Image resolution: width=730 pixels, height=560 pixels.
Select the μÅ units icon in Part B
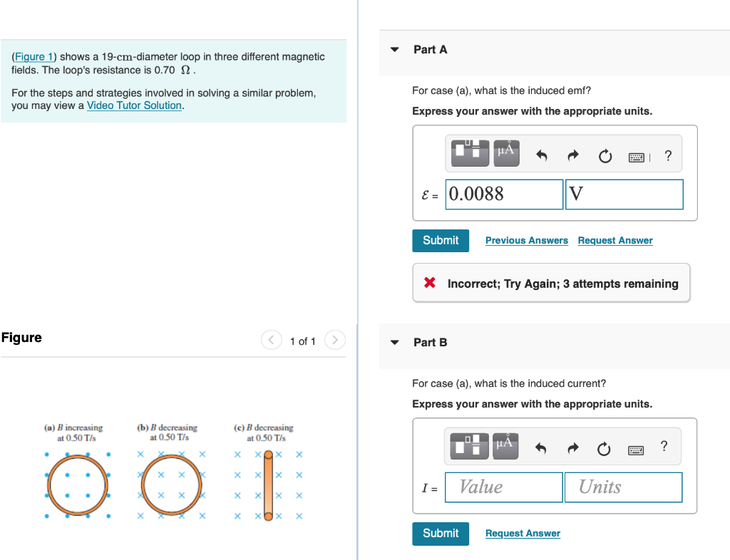[x=505, y=446]
